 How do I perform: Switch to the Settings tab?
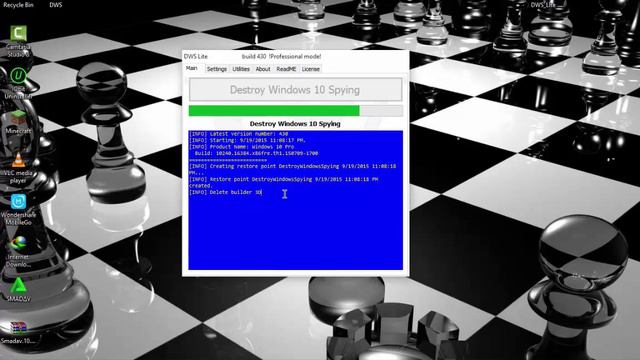click(217, 69)
